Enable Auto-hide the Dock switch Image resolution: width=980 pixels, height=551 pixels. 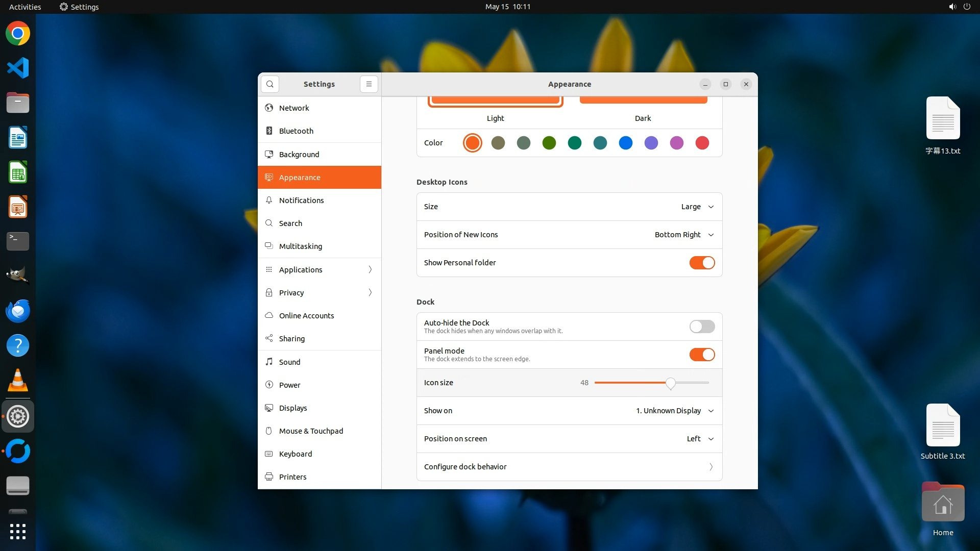coord(702,327)
